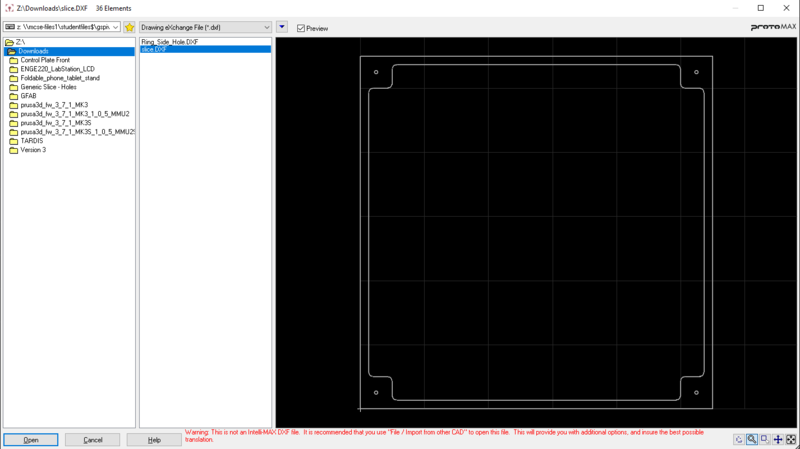800x449 pixels.
Task: Click the blue down-arrow button beside file type
Action: click(x=282, y=27)
